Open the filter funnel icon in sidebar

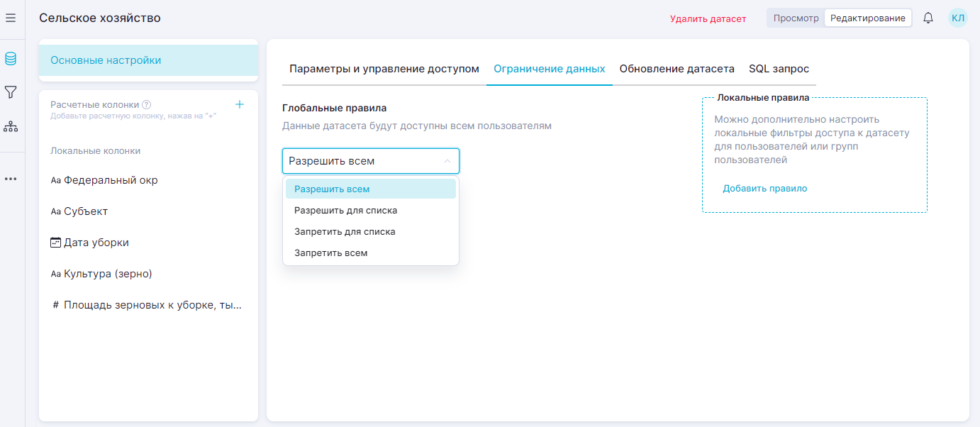11,92
